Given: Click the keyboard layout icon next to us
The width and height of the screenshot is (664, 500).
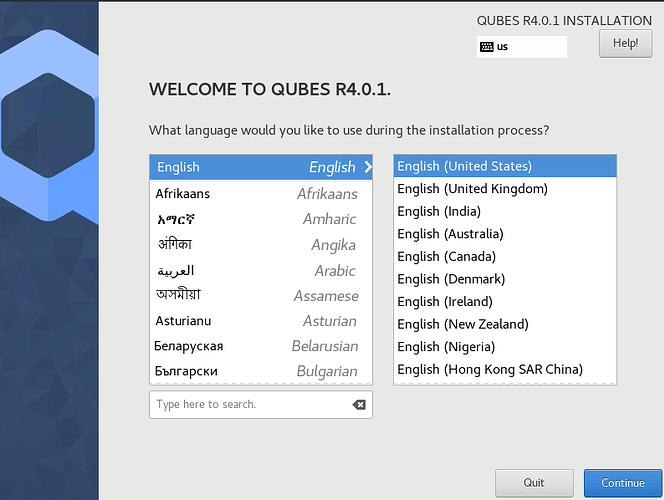Looking at the screenshot, I should click(487, 47).
